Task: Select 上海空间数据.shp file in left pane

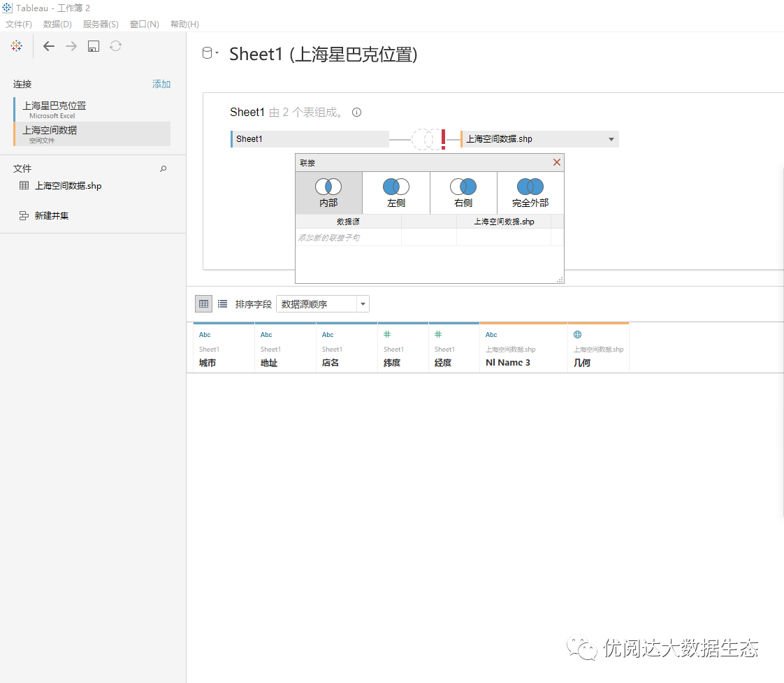Action: [68, 186]
